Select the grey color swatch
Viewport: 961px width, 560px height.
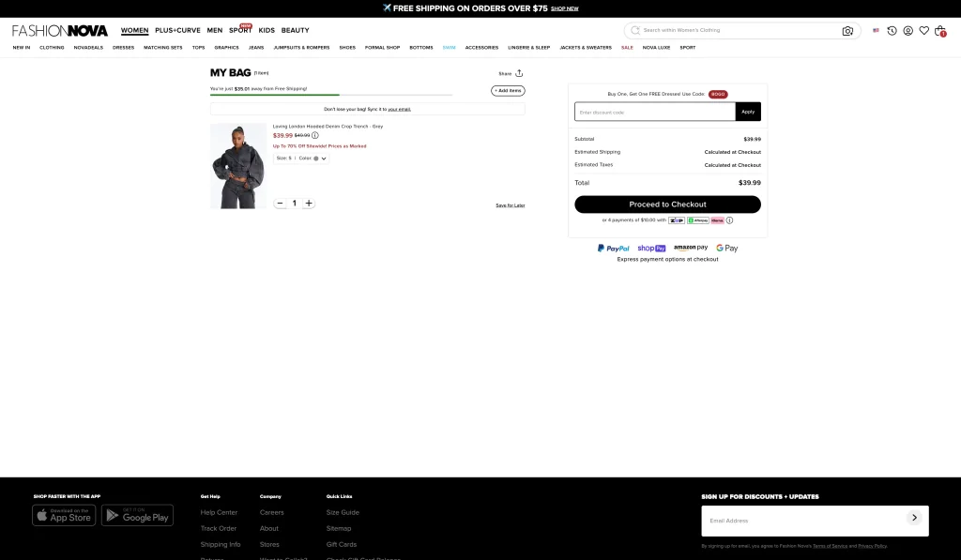pyautogui.click(x=314, y=158)
